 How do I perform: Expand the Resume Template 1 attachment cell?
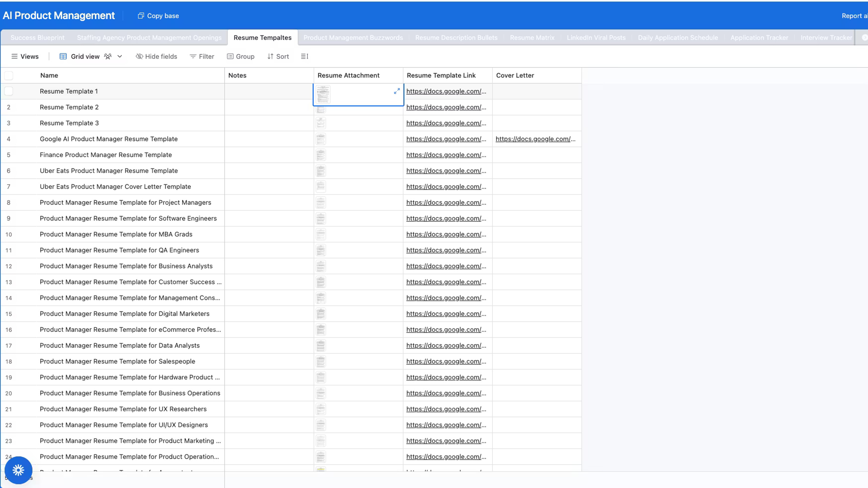pyautogui.click(x=397, y=91)
